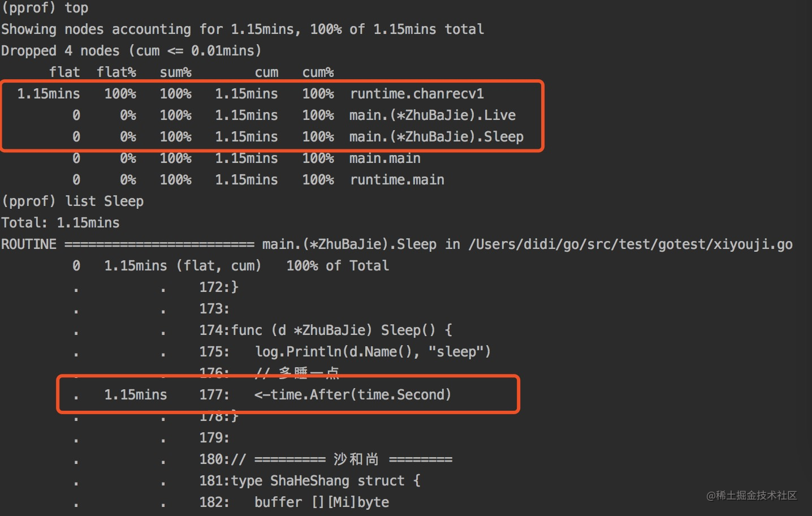
Task: Click line 182 buffer field
Action: pyautogui.click(x=322, y=502)
